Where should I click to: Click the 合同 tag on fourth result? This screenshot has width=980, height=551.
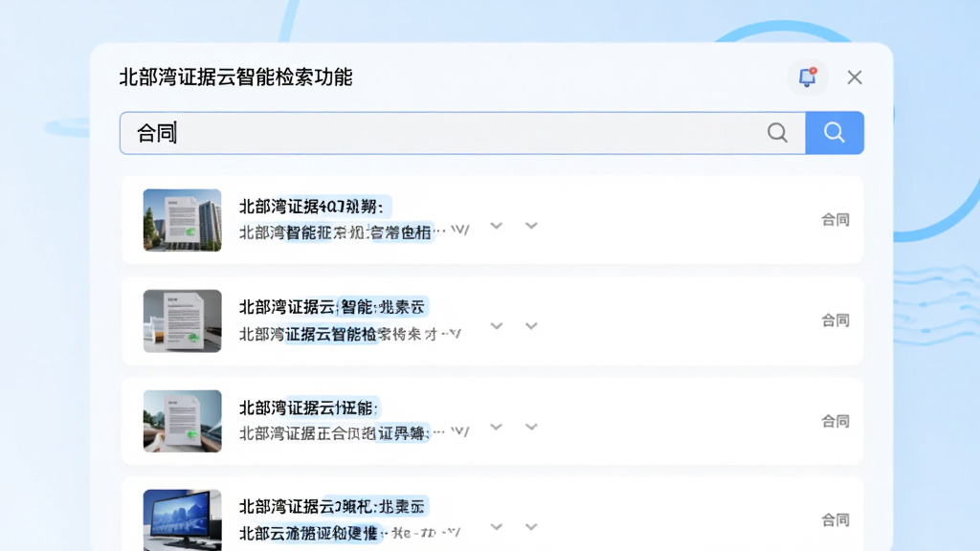coord(835,519)
